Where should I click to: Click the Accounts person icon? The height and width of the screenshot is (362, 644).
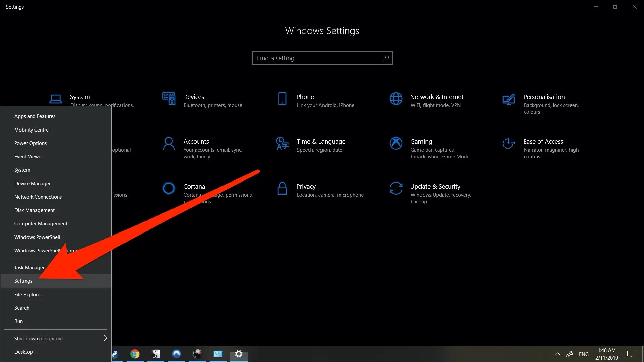[169, 144]
